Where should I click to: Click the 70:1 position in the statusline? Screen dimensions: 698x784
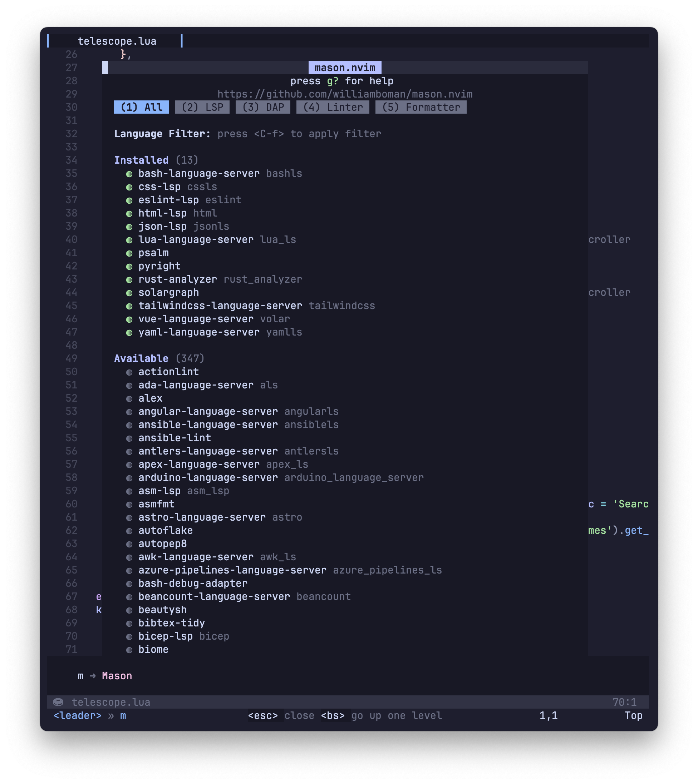click(x=624, y=702)
